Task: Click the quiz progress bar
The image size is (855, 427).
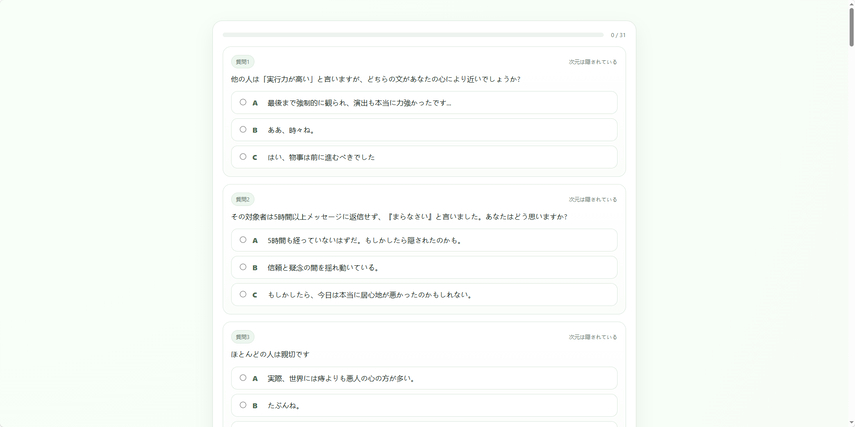Action: pos(413,35)
